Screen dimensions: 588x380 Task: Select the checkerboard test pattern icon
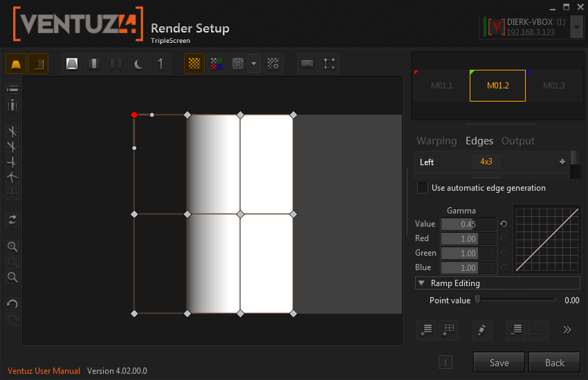coord(194,64)
